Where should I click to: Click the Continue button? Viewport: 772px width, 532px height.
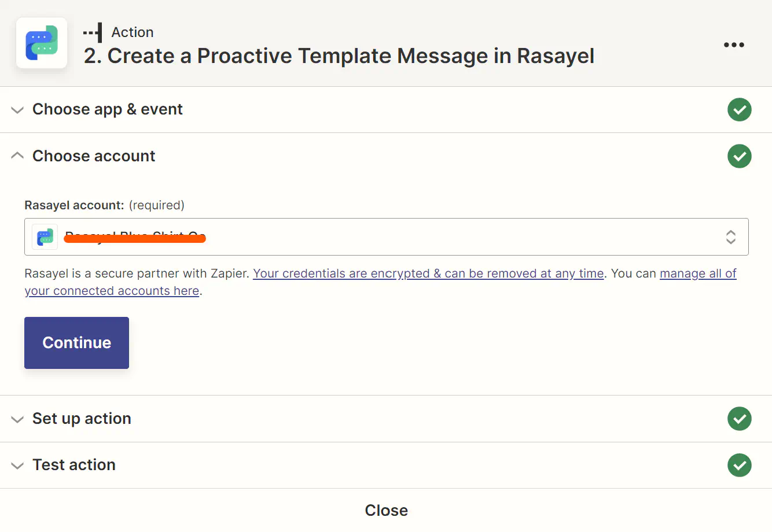(x=76, y=342)
